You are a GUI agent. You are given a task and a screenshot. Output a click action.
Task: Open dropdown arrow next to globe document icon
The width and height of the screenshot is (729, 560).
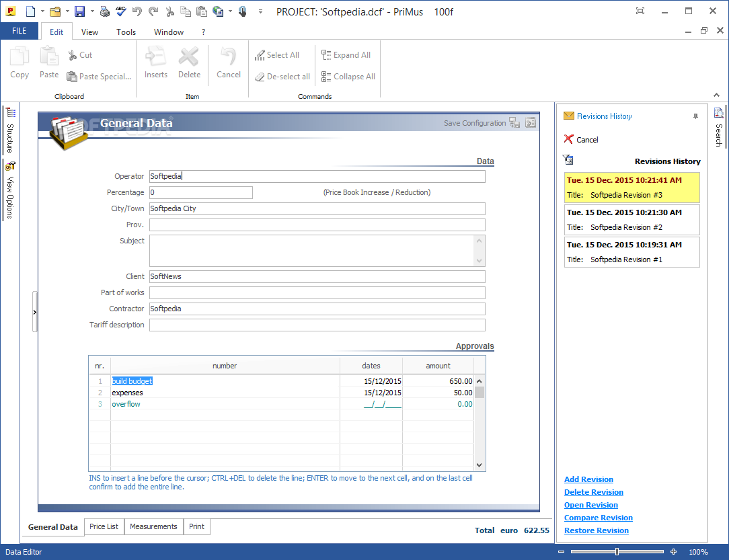(x=230, y=11)
